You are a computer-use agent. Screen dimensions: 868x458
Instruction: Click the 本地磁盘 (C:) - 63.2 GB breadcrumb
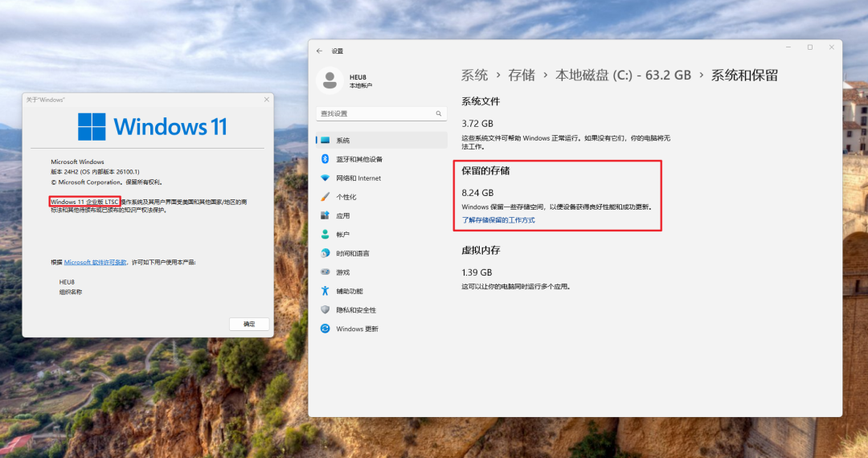[x=623, y=76]
